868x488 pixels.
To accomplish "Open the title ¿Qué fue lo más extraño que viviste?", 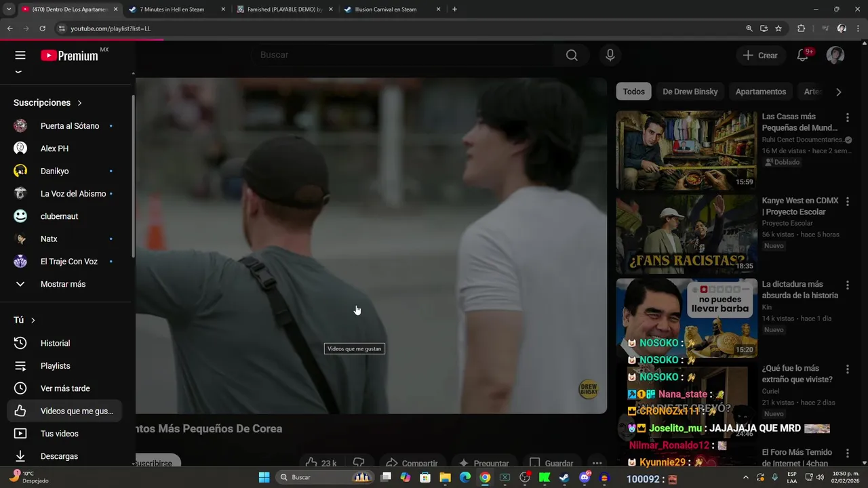I will [x=797, y=374].
